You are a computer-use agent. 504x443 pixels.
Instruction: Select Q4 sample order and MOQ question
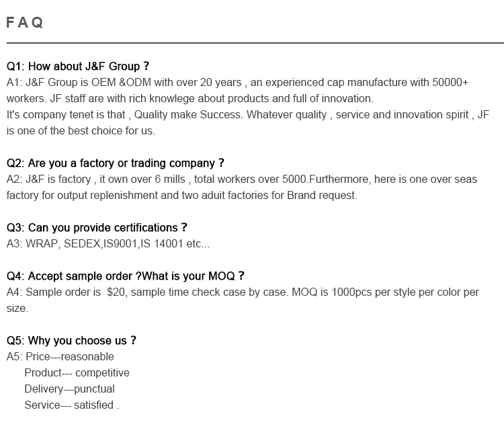(x=126, y=276)
